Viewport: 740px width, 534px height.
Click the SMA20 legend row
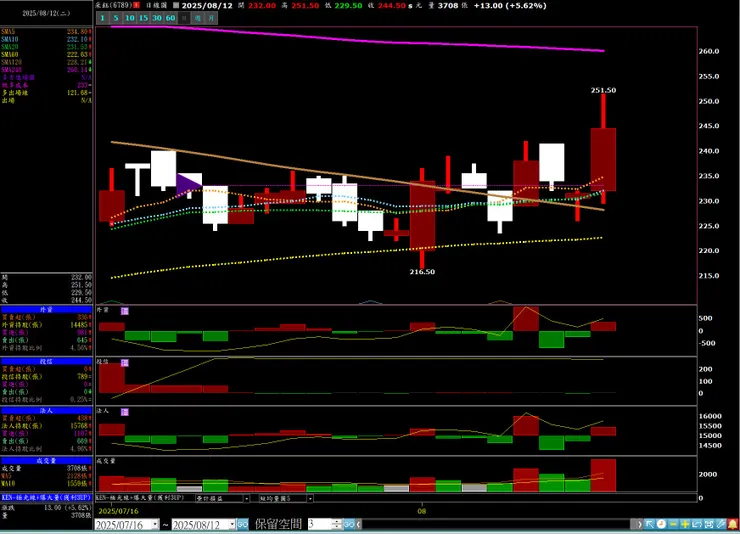pos(46,47)
